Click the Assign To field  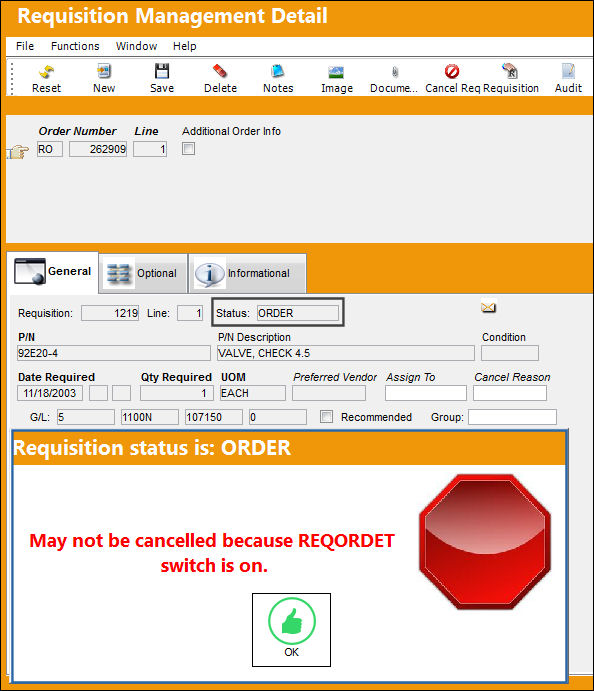click(426, 393)
